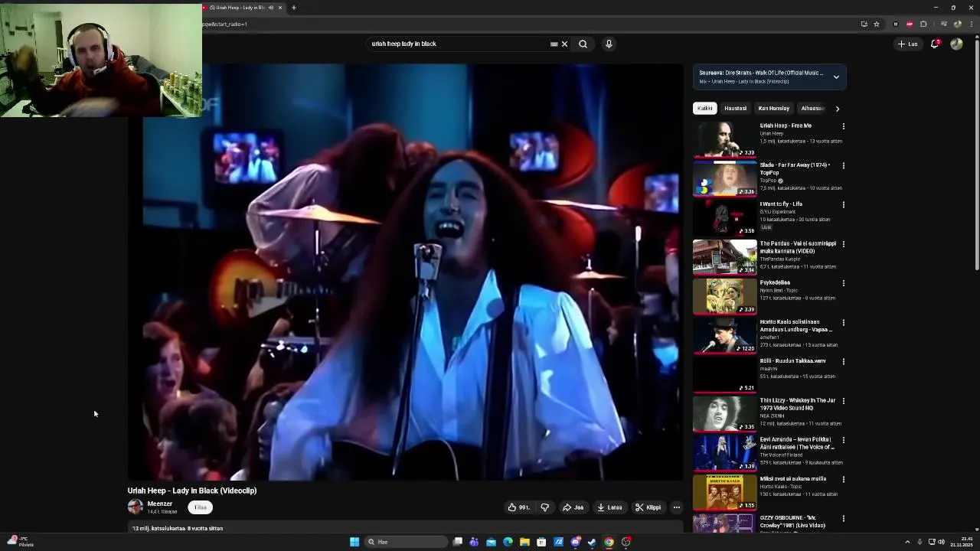Screen dimensions: 980x551
Task: Open the Meenzer channel name link
Action: coord(159,504)
